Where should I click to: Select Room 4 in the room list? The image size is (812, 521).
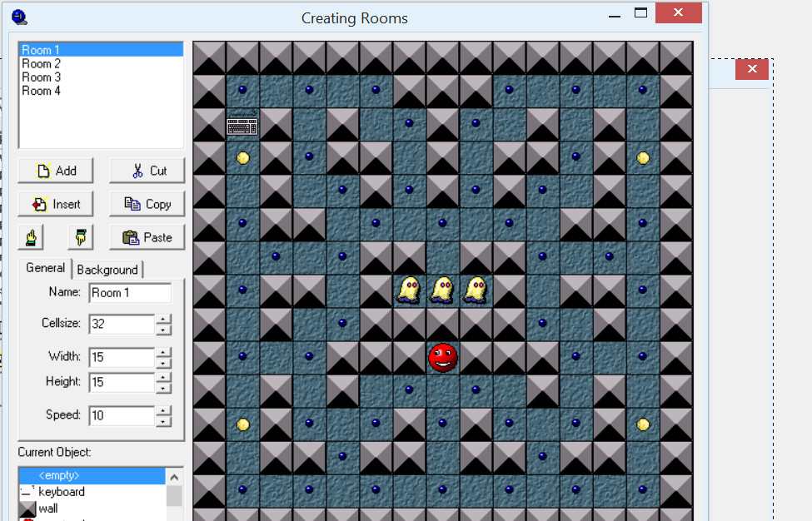101,91
